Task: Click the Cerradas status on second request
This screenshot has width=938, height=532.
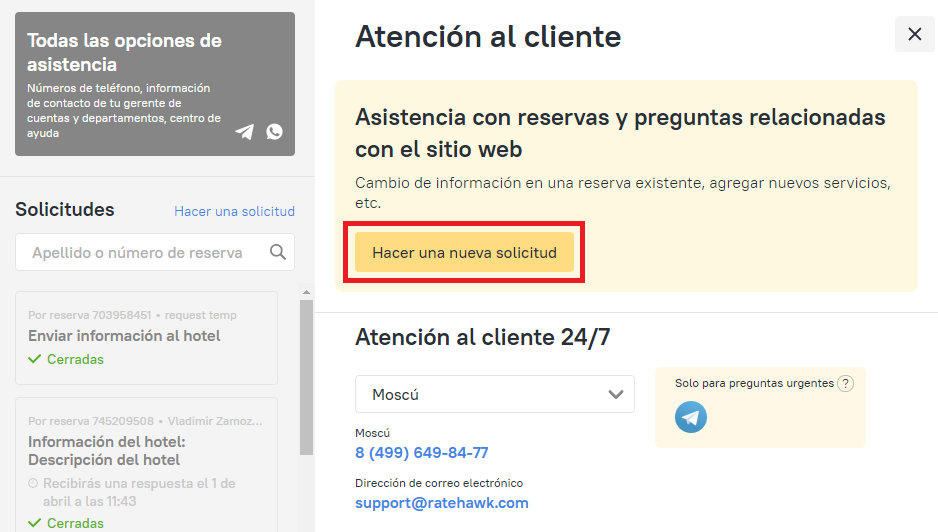Action: pos(75,523)
